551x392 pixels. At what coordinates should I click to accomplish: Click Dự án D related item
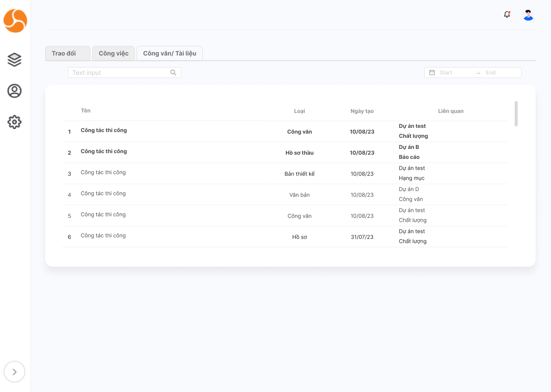tap(409, 189)
